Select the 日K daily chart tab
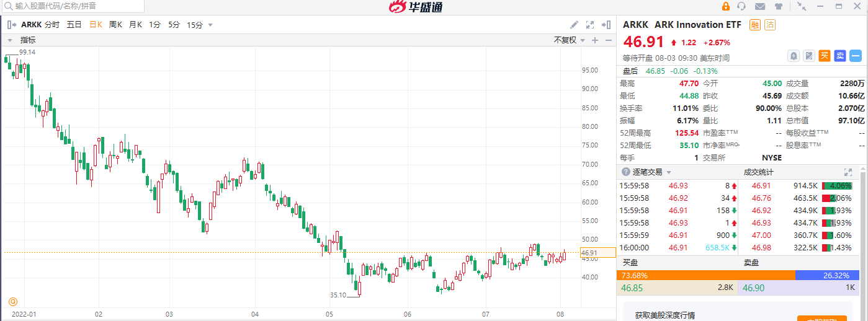This screenshot has height=321, width=868. click(96, 25)
